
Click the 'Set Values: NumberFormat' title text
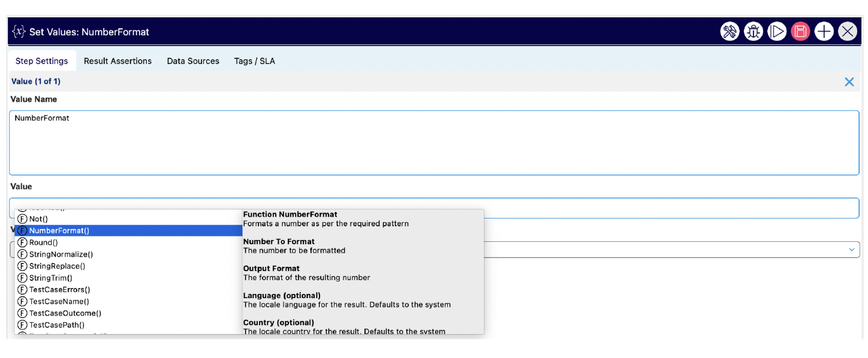coord(89,32)
